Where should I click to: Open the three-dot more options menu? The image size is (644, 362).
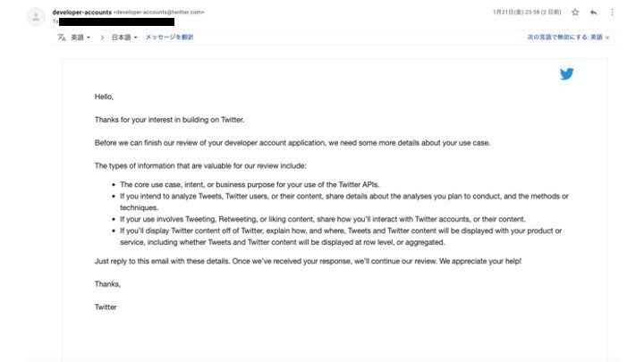pyautogui.click(x=612, y=13)
